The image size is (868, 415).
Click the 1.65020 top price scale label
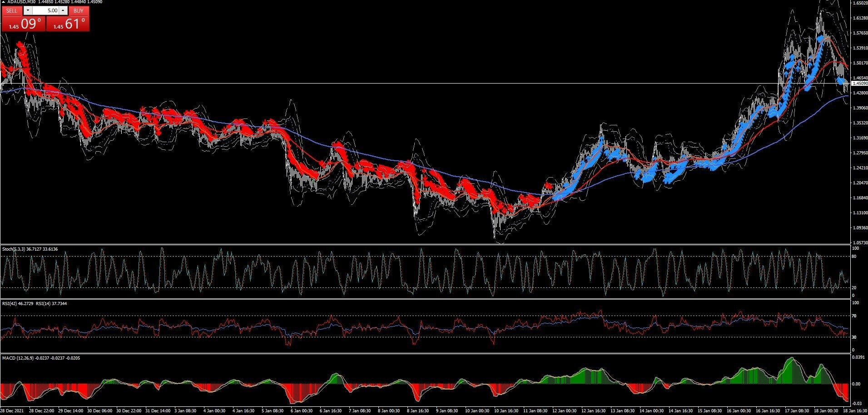click(x=859, y=3)
